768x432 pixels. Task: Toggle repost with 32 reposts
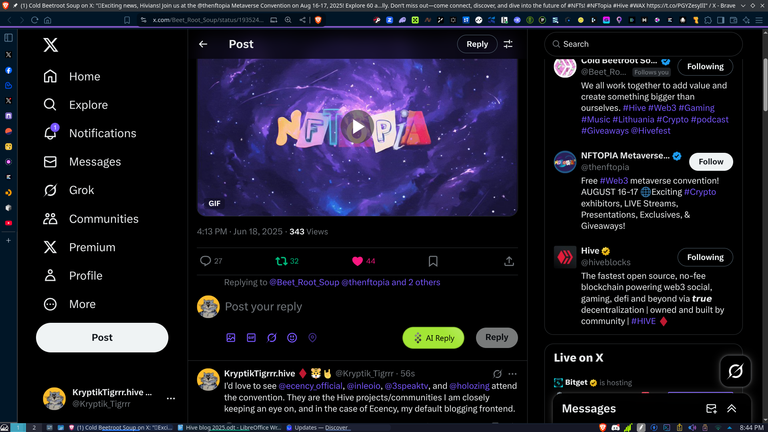click(287, 261)
